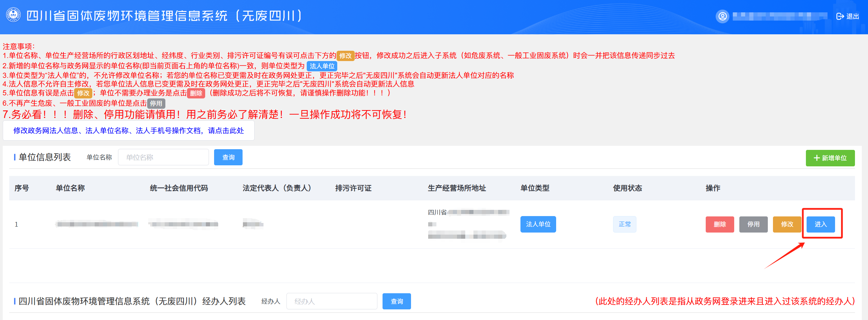Click the red 删除 button in the operations column
The image size is (868, 320).
click(x=719, y=224)
